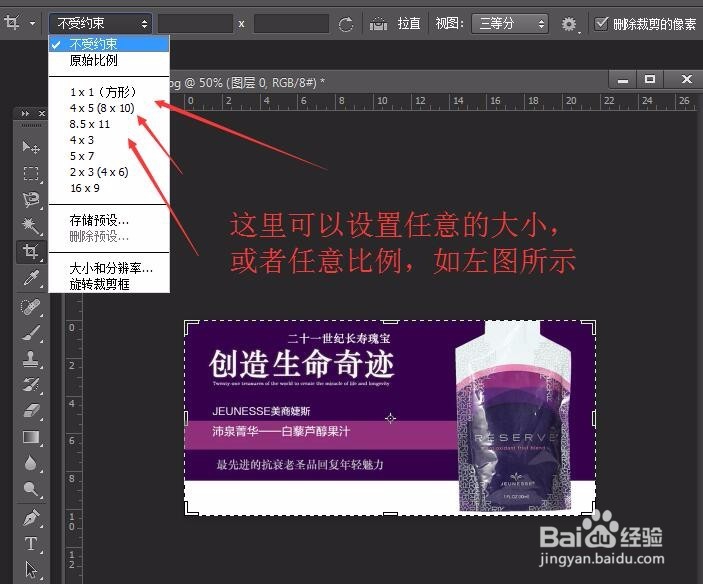The image size is (703, 584).
Task: Select the Magic Wand tool
Action: click(x=31, y=225)
